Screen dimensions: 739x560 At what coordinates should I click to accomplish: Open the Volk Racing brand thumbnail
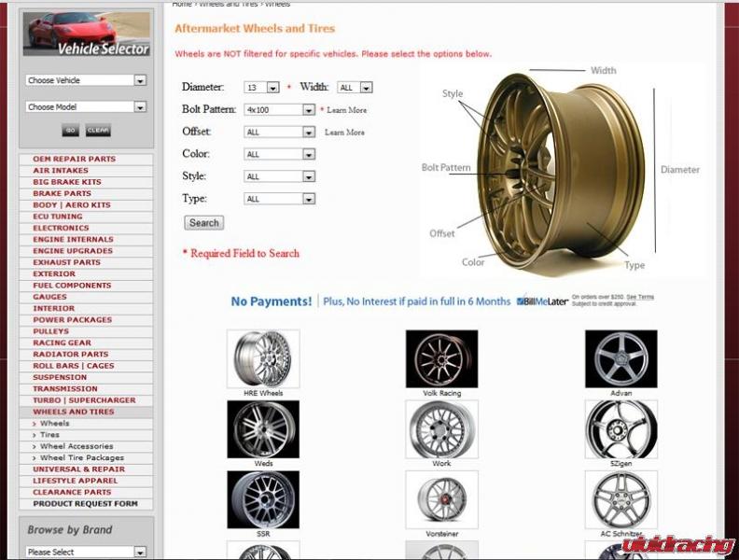(441, 358)
